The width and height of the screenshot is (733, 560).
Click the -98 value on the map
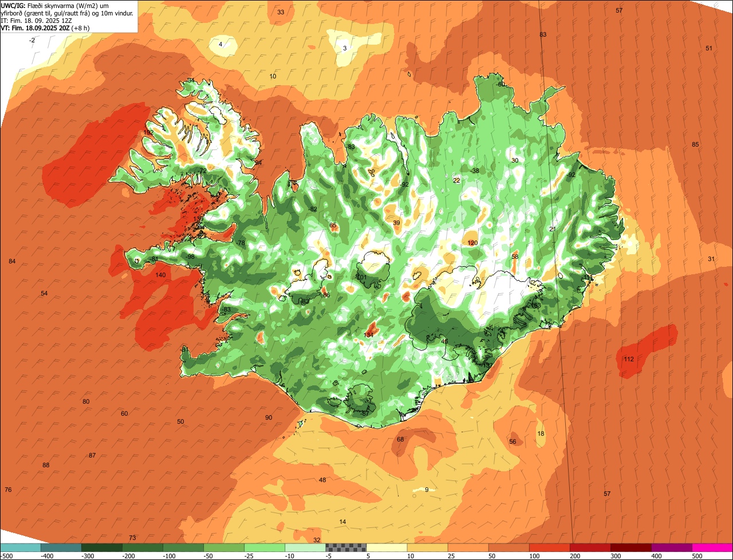pyautogui.click(x=191, y=257)
